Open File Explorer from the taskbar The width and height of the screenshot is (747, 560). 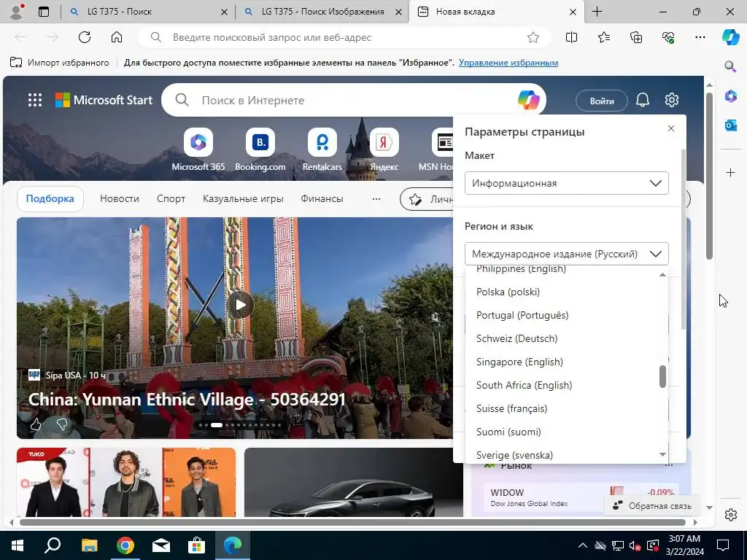[89, 545]
